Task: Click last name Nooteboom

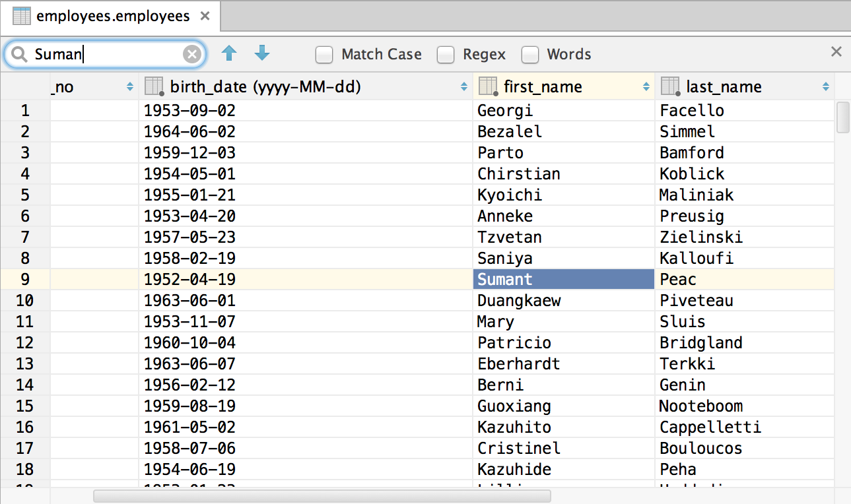Action: pos(701,406)
